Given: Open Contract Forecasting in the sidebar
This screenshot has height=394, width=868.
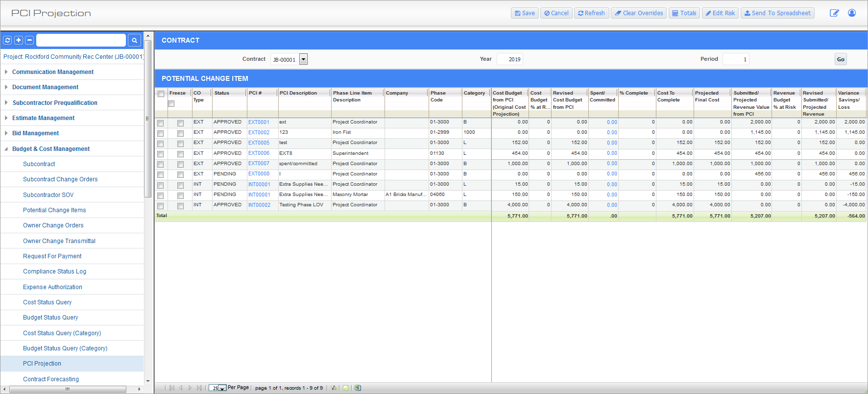Looking at the screenshot, I should (x=51, y=379).
